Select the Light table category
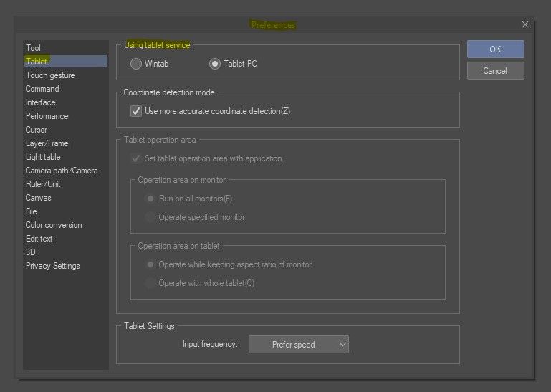The height and width of the screenshot is (392, 551). tap(43, 157)
